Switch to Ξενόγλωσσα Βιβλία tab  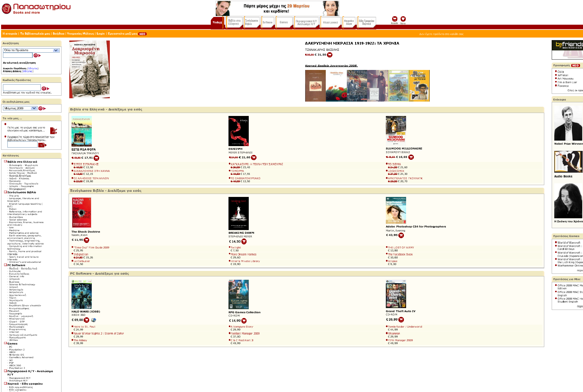pyautogui.click(x=252, y=22)
